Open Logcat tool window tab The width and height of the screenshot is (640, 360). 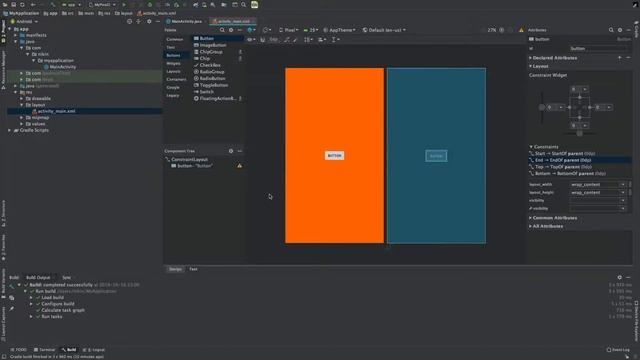pos(94,350)
